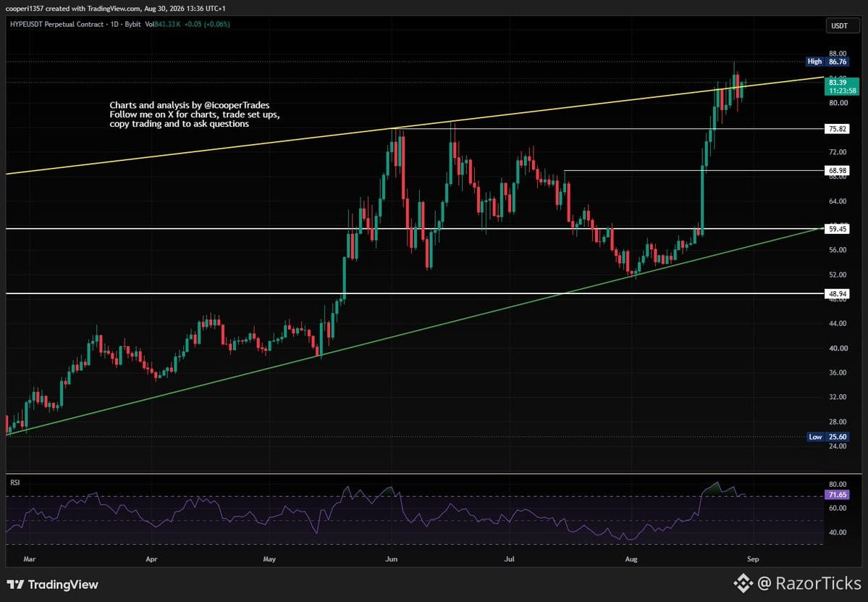Click 72.00 on the price axis
Image resolution: width=868 pixels, height=602 pixels.
pyautogui.click(x=838, y=151)
